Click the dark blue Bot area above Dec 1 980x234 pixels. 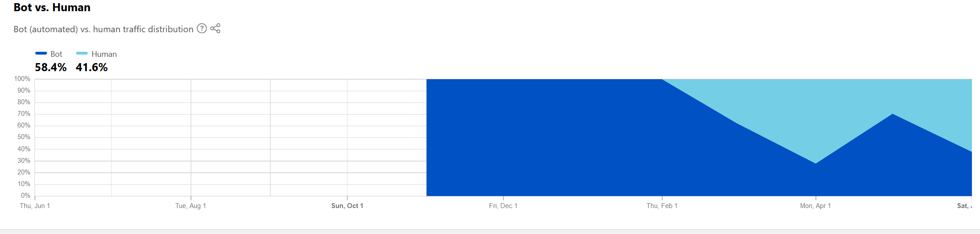click(x=503, y=138)
